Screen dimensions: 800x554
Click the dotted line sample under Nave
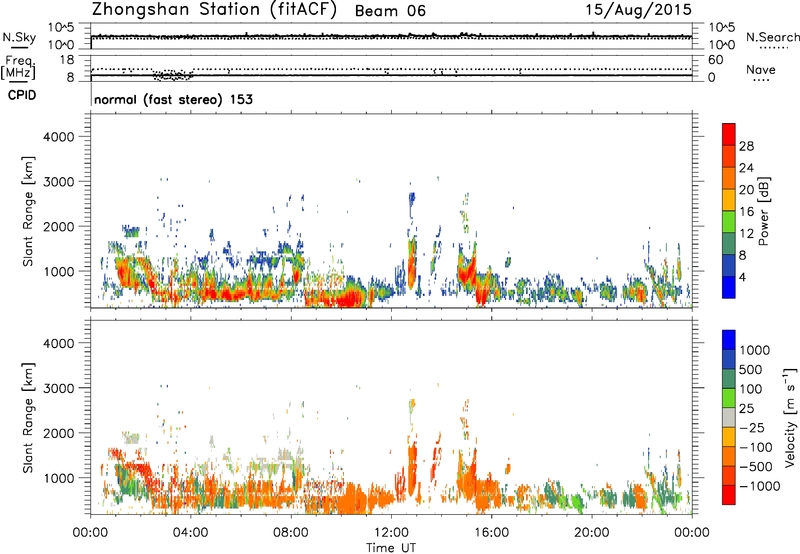(x=761, y=80)
